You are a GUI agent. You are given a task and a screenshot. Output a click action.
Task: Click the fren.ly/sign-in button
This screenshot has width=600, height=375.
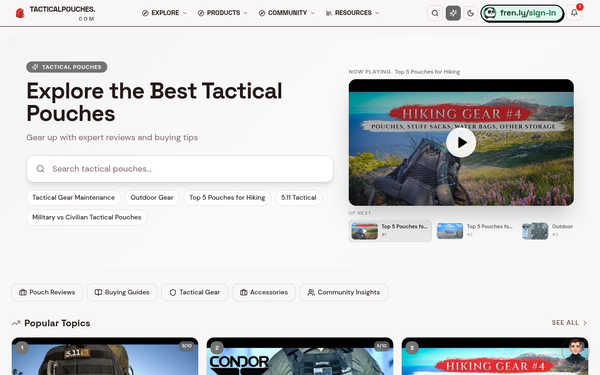point(522,13)
